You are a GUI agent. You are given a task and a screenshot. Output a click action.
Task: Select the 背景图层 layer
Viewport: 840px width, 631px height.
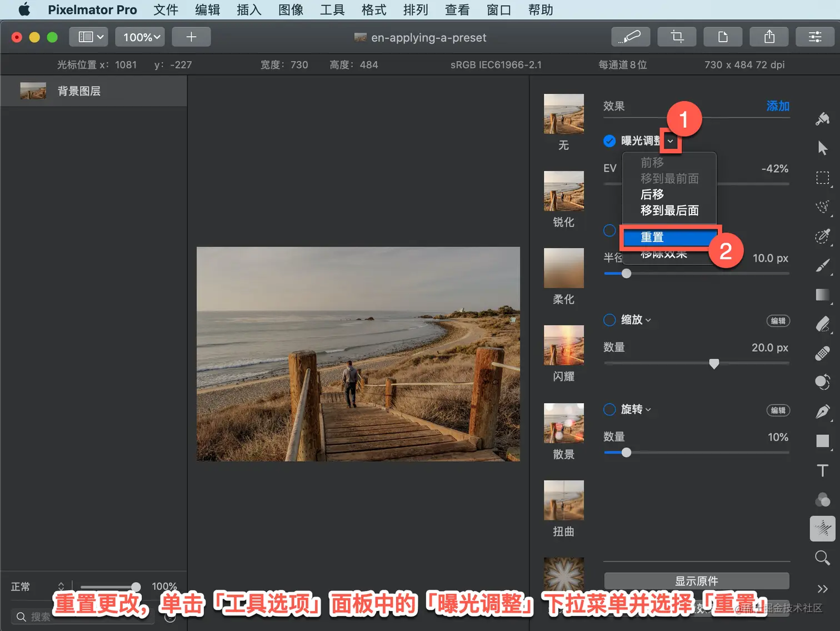pyautogui.click(x=93, y=91)
